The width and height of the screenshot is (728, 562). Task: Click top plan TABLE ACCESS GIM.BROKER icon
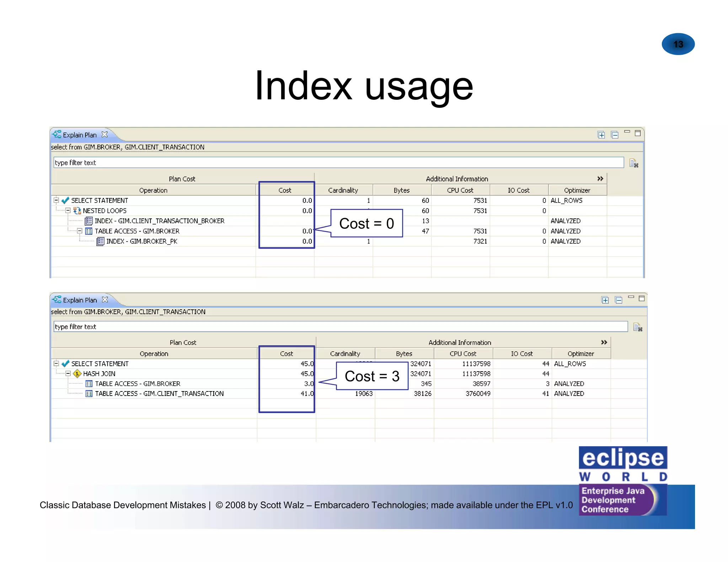(x=89, y=231)
